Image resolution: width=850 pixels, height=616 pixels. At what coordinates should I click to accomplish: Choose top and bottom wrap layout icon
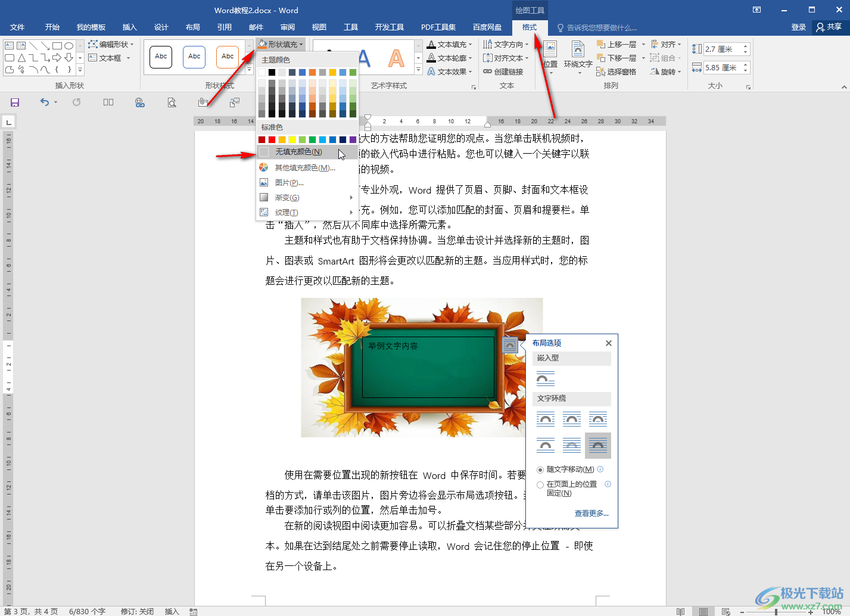(546, 445)
